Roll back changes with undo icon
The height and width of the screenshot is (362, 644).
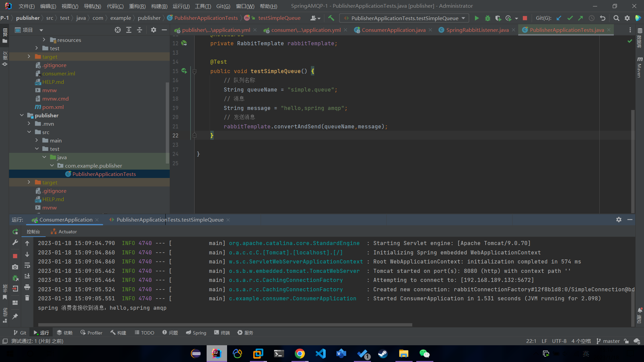coord(603,18)
